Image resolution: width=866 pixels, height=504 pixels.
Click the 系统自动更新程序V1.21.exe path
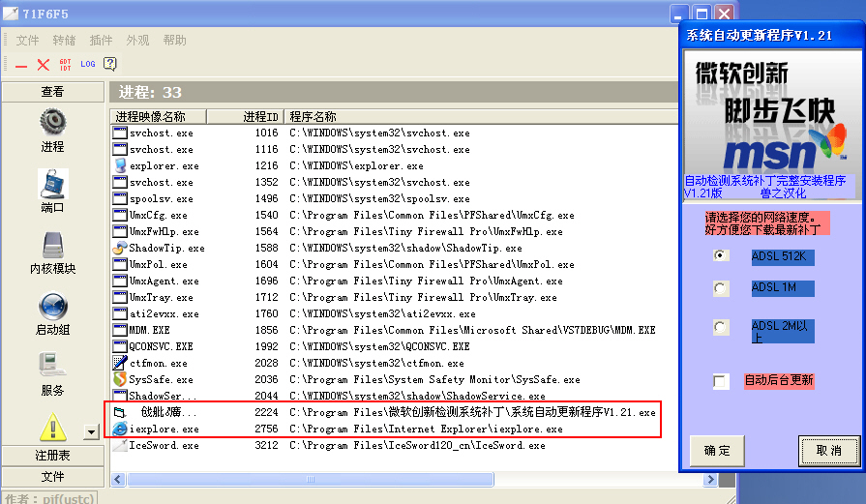(x=472, y=412)
